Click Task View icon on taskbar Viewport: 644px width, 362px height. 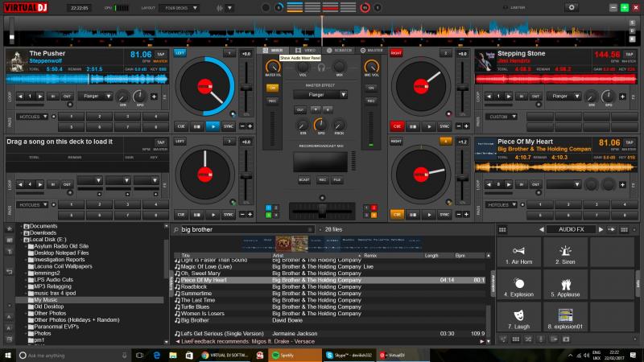(x=139, y=355)
